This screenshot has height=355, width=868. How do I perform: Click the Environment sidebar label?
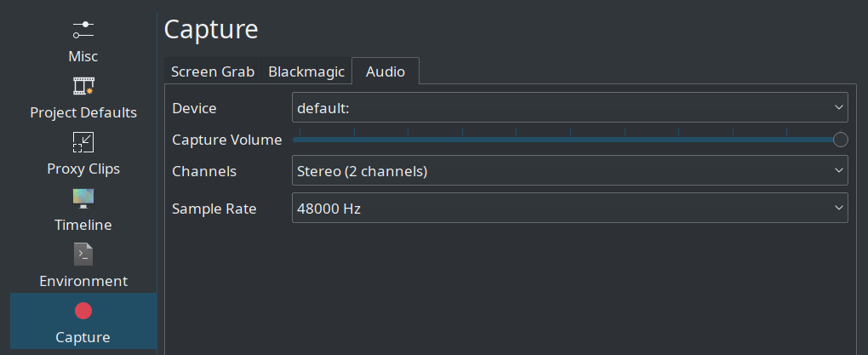[83, 281]
